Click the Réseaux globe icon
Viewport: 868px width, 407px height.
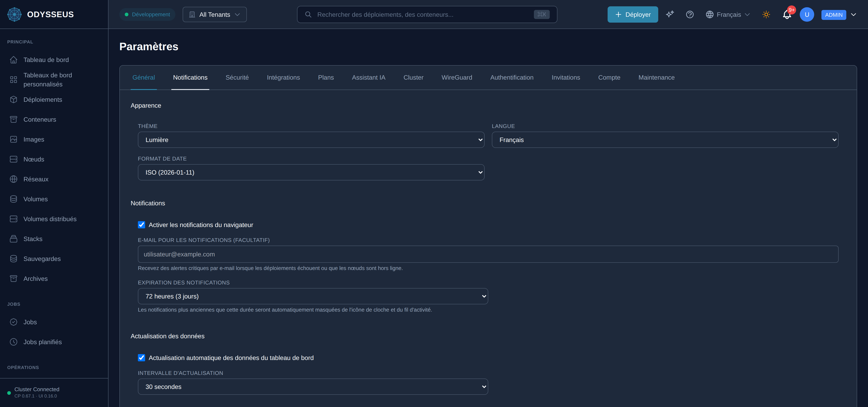pos(14,179)
